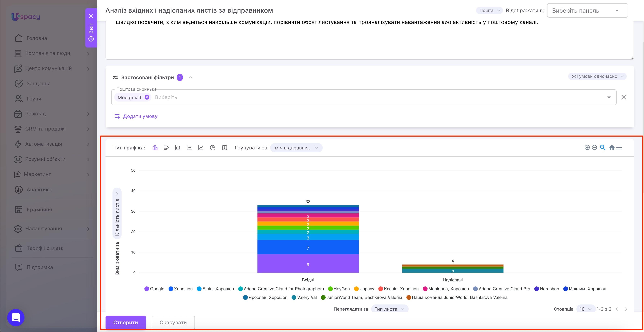Click the purple Google segment in Вхідні bar

[308, 264]
